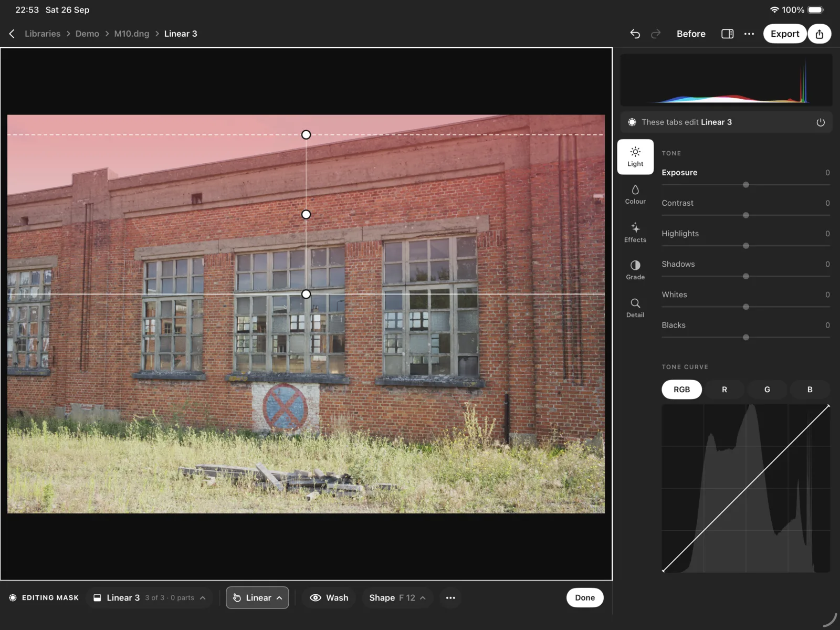
Task: Undo the last edit
Action: [x=635, y=34]
